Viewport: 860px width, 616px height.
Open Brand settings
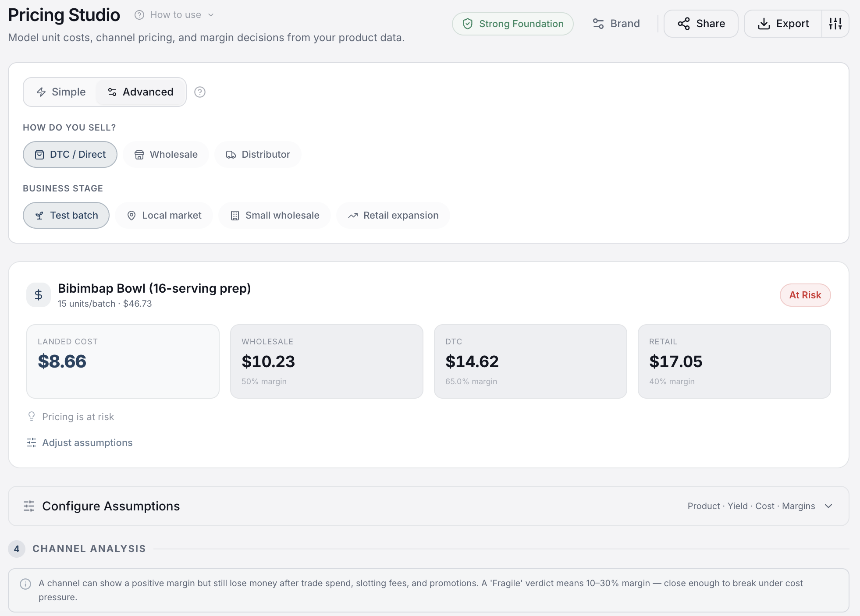(x=616, y=24)
